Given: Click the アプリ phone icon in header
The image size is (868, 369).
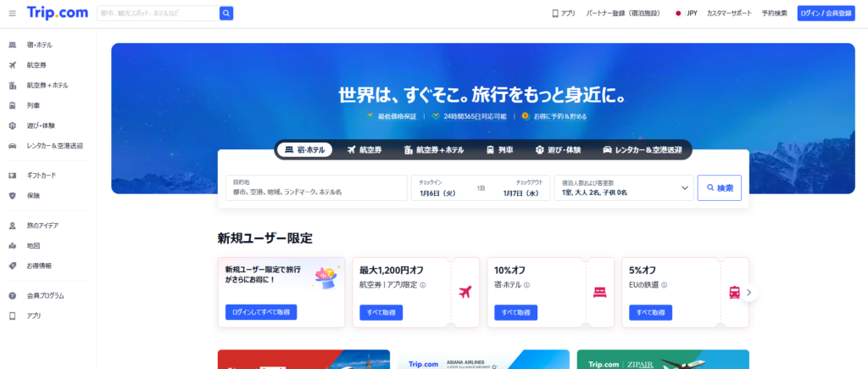Looking at the screenshot, I should [555, 14].
